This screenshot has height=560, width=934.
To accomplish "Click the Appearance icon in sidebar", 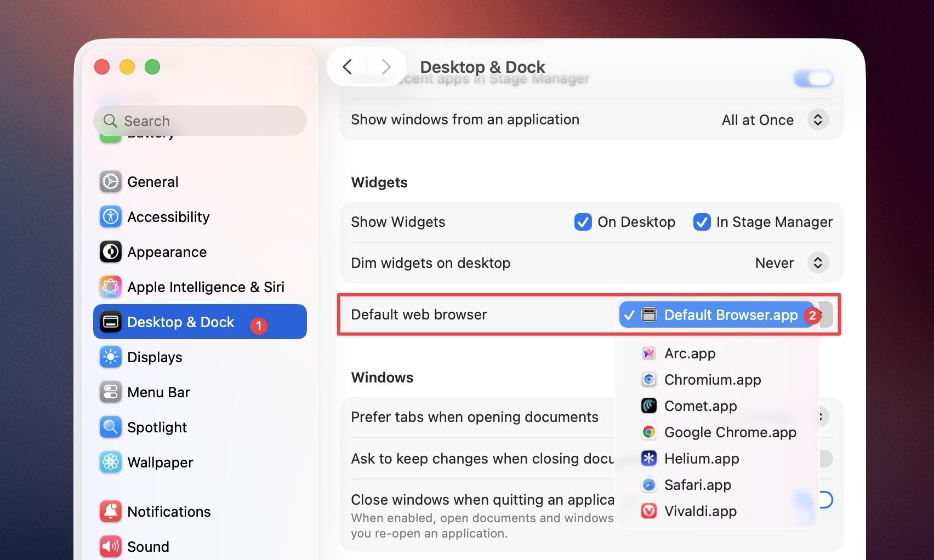I will [x=110, y=252].
